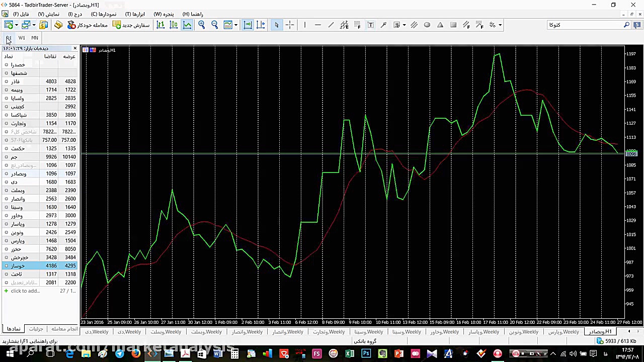Toggle chart shift
This screenshot has width=644, height=362.
(261, 25)
